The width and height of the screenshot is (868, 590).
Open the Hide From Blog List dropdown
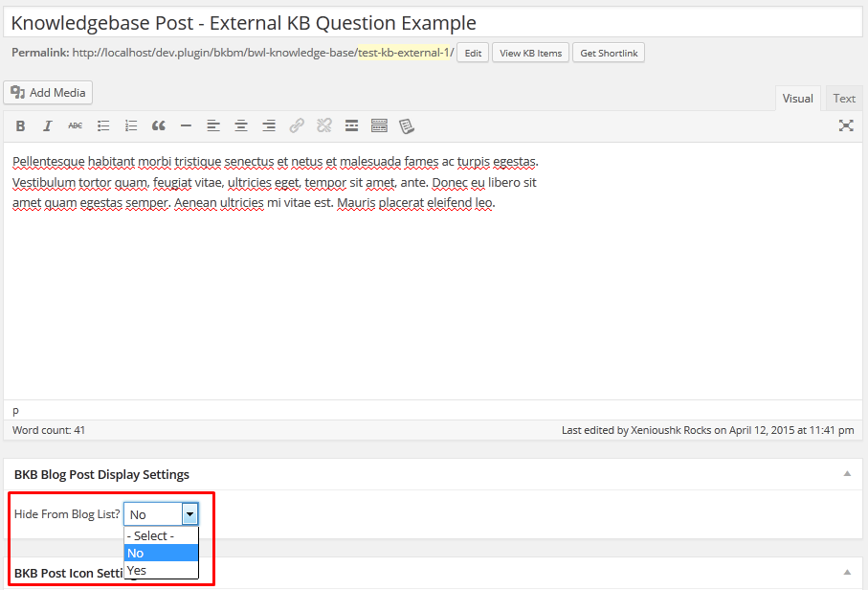click(161, 514)
